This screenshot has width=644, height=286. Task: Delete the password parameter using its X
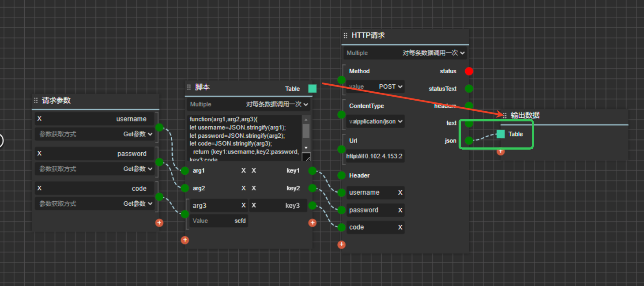pyautogui.click(x=39, y=154)
